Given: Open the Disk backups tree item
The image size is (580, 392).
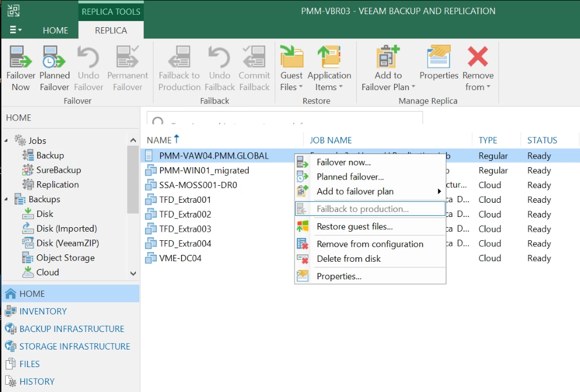Looking at the screenshot, I should (x=37, y=214).
